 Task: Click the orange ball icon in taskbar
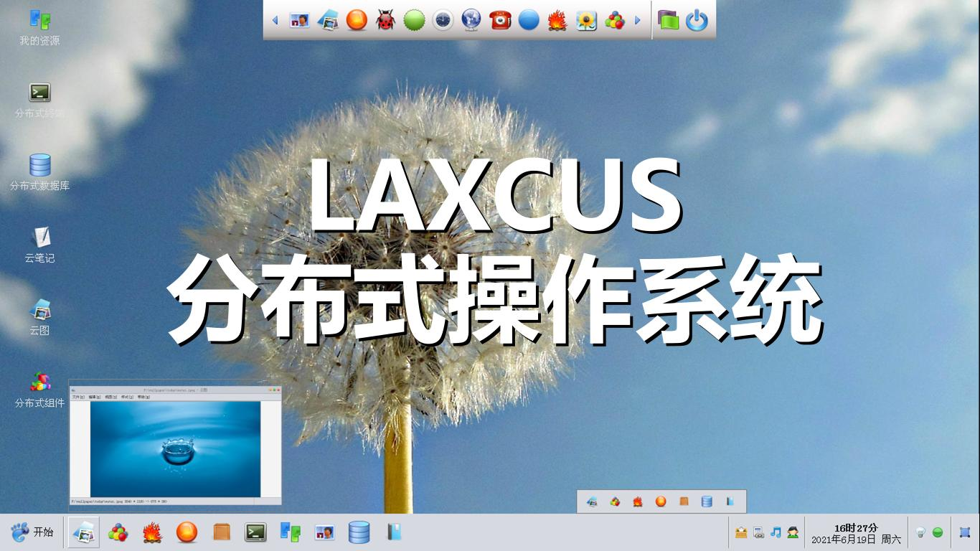[x=187, y=532]
